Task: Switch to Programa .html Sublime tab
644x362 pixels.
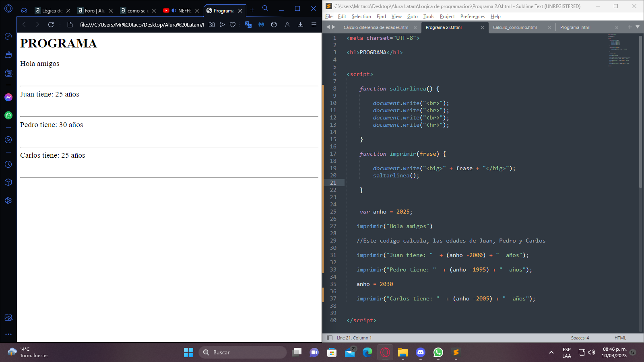Action: (x=575, y=27)
